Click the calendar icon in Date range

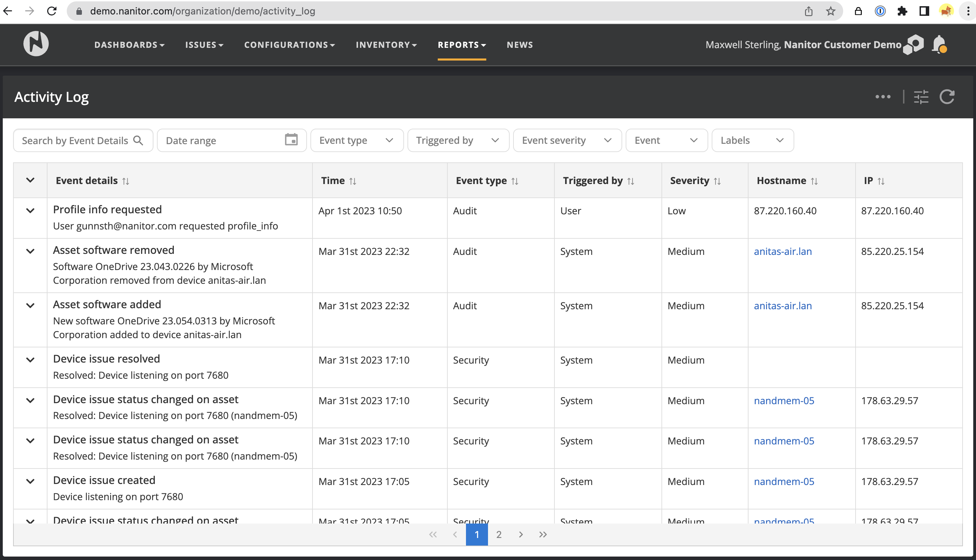(x=291, y=140)
